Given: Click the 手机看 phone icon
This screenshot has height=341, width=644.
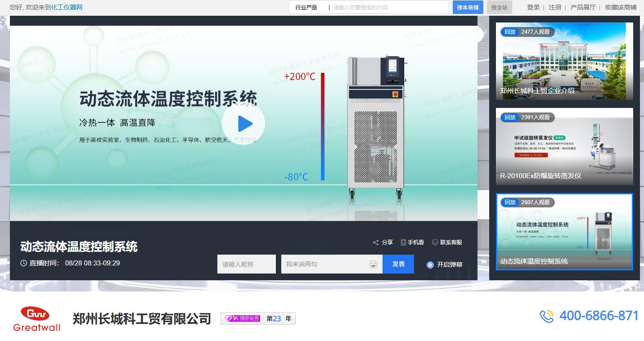Looking at the screenshot, I should pos(403,242).
